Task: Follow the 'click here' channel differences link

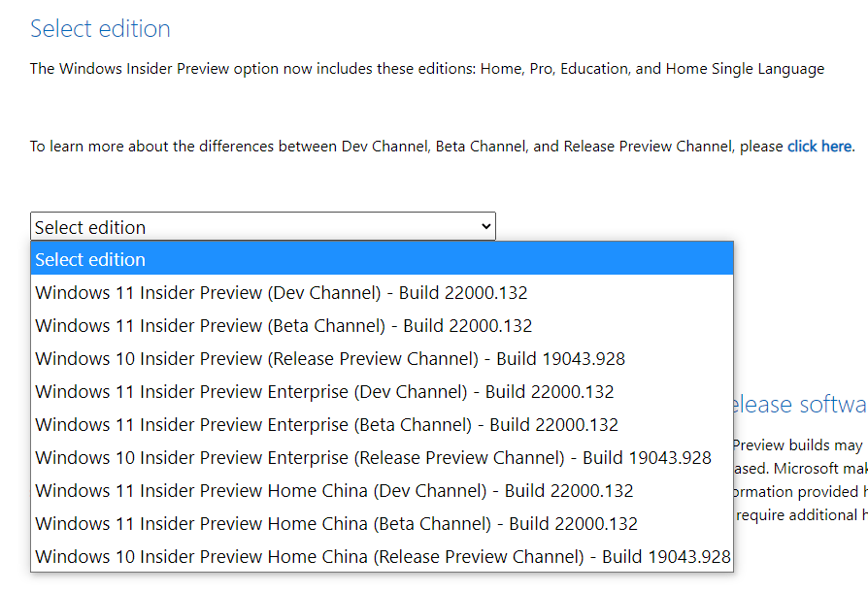Action: pyautogui.click(x=819, y=147)
